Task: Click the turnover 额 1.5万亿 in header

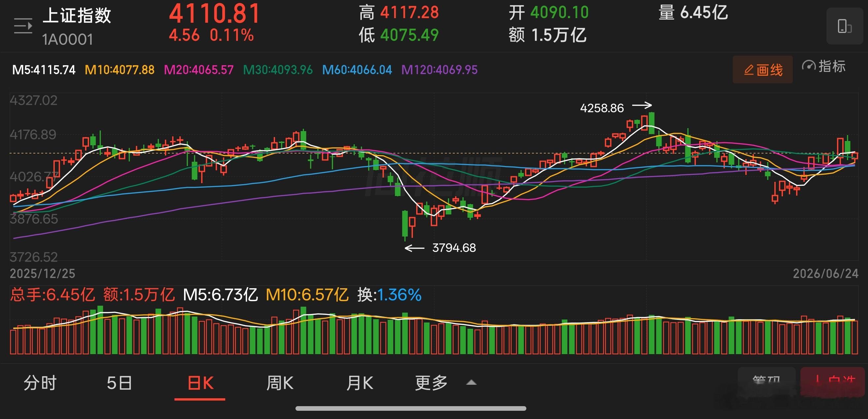Action: coord(547,35)
